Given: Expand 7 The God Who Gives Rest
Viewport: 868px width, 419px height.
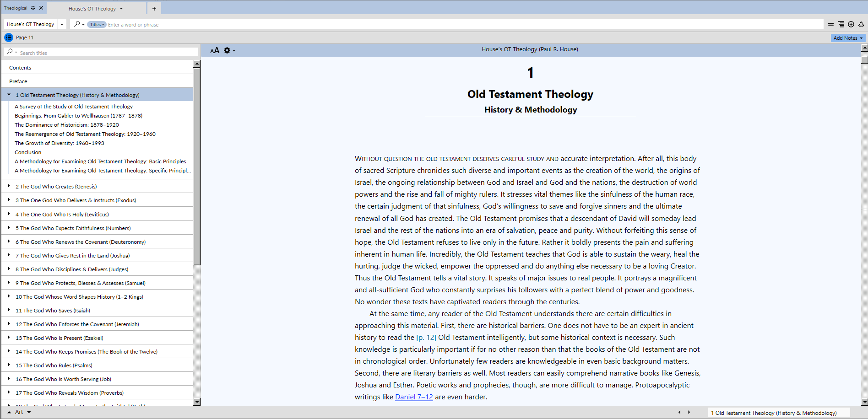Looking at the screenshot, I should [x=9, y=255].
